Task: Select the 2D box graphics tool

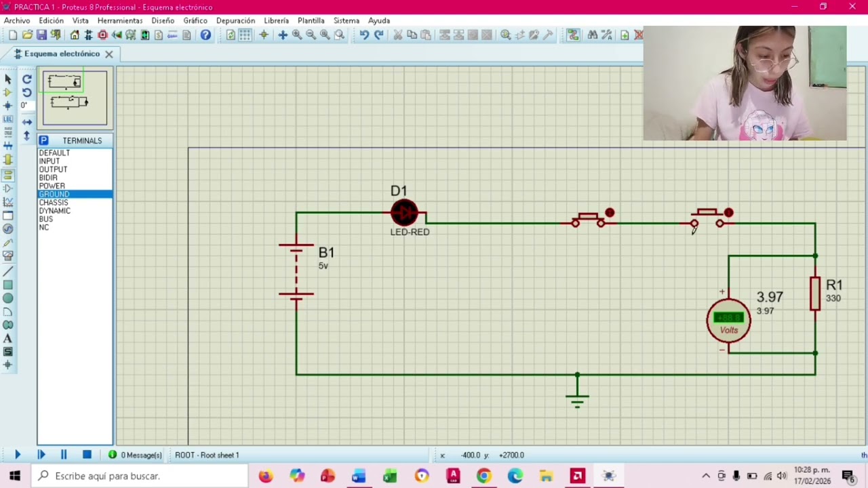Action: (x=8, y=285)
